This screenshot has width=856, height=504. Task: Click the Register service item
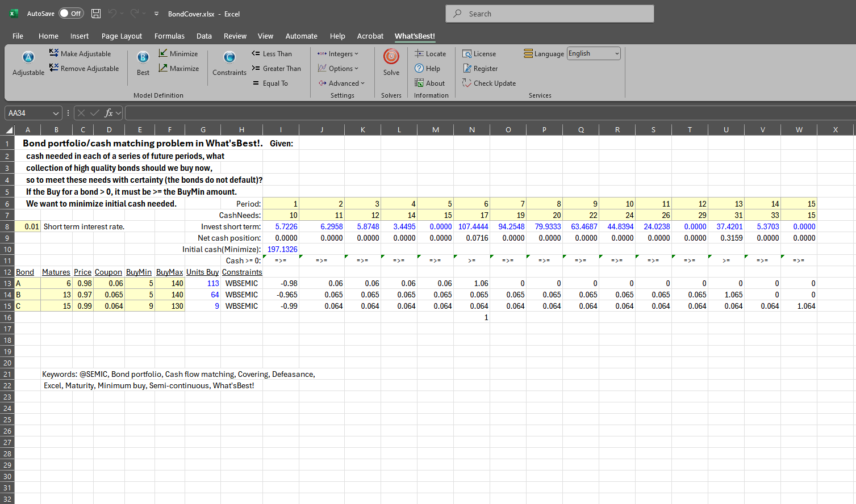click(x=480, y=68)
